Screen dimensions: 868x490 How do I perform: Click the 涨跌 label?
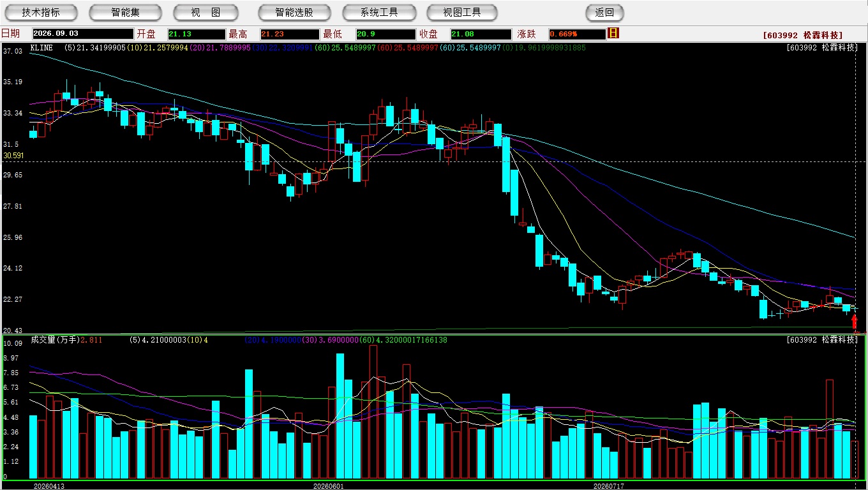(527, 34)
